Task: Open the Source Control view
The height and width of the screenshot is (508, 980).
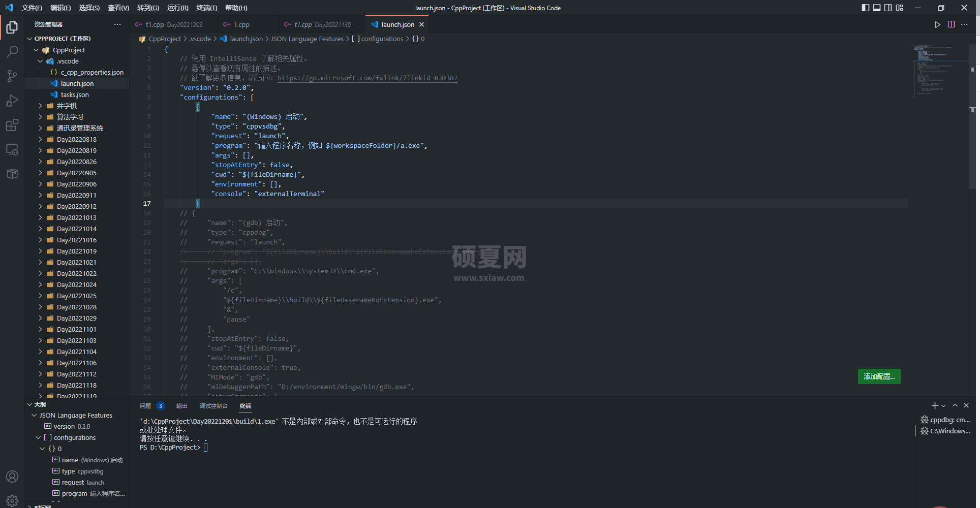Action: (x=12, y=76)
